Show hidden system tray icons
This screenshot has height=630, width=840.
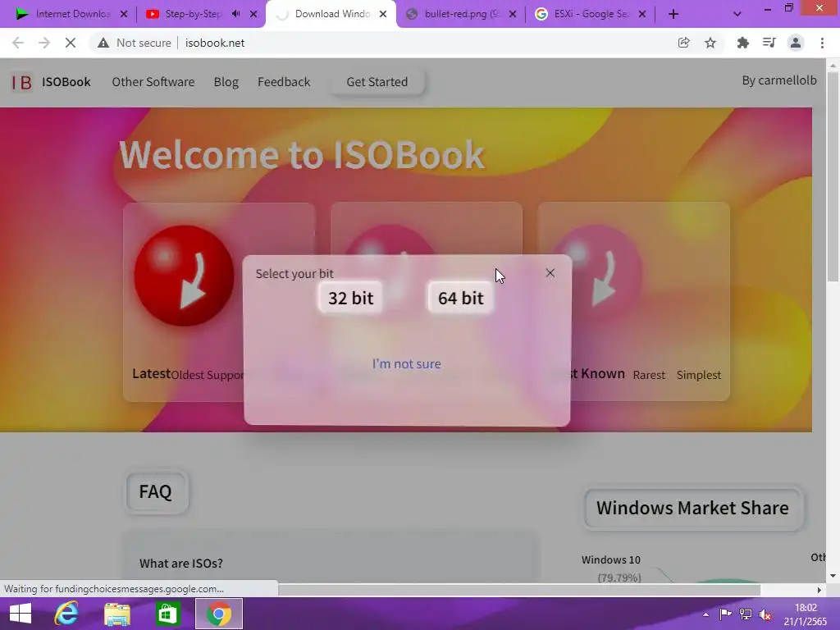tap(706, 614)
